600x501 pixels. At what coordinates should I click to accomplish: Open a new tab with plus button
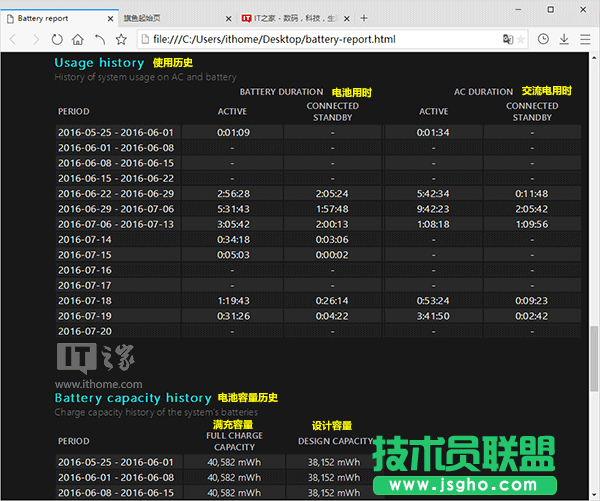tap(364, 18)
